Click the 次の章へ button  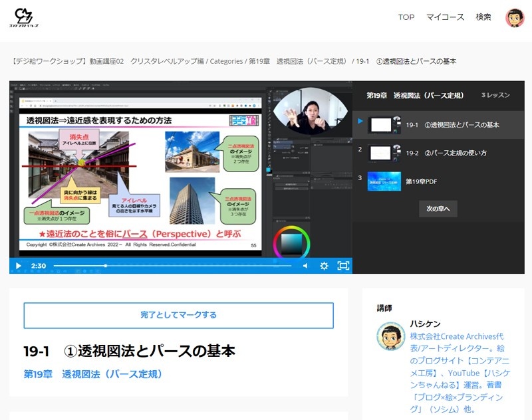tap(438, 209)
